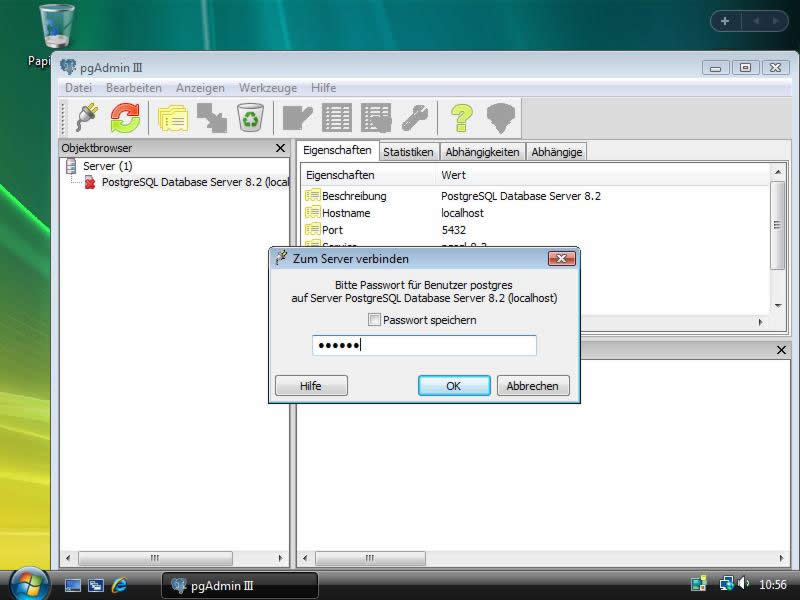This screenshot has width=800, height=600.
Task: Click the Beschreibung property row icon
Action: click(313, 195)
